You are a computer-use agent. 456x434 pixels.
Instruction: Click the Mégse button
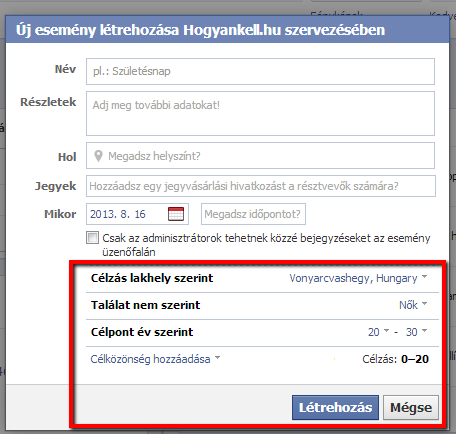coord(411,407)
